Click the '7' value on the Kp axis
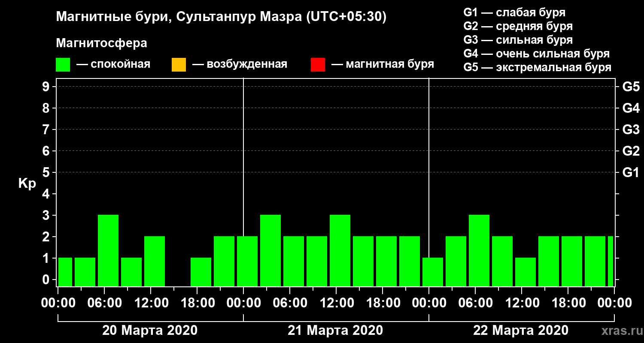 (47, 129)
